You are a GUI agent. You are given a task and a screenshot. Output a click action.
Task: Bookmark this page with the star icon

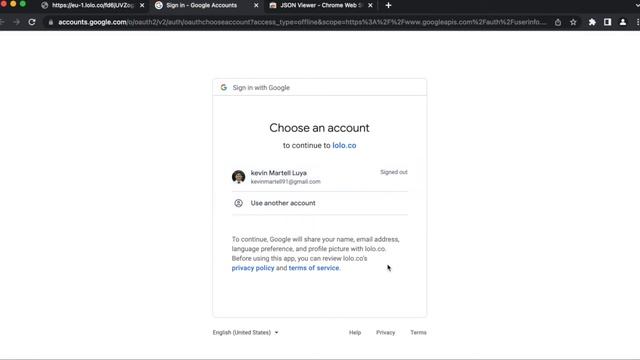click(573, 22)
